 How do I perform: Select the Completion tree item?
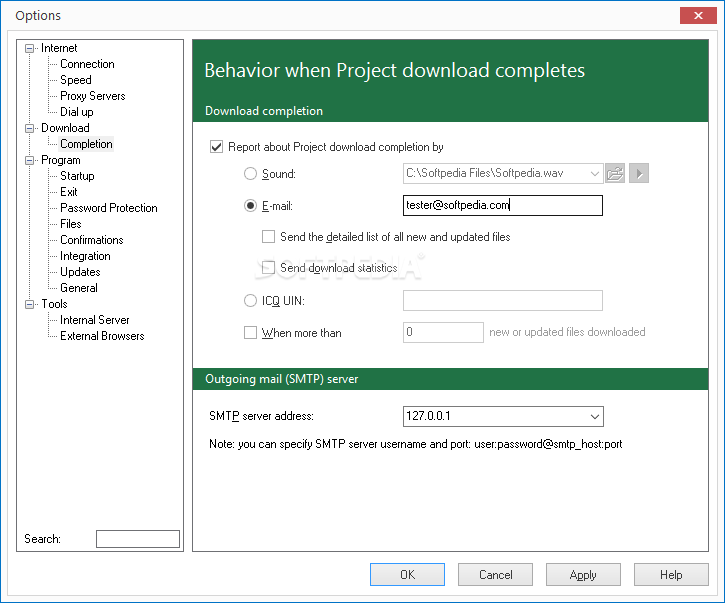[86, 144]
